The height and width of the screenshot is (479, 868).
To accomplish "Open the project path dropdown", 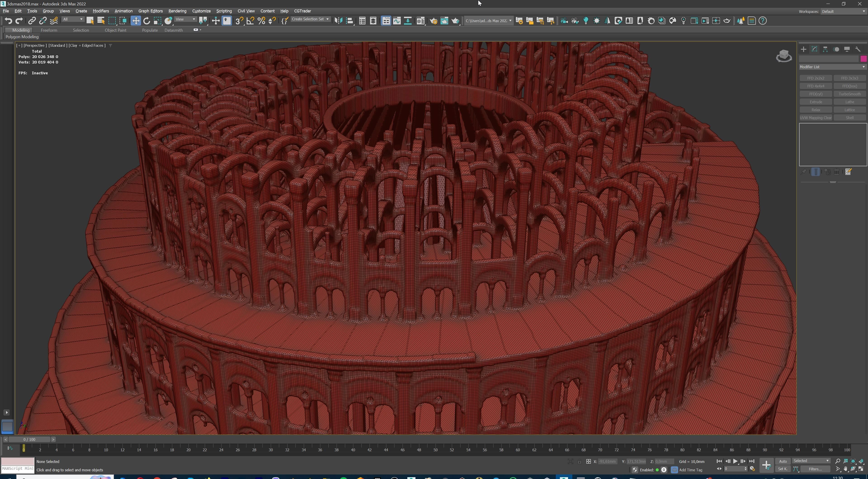I will click(x=488, y=21).
